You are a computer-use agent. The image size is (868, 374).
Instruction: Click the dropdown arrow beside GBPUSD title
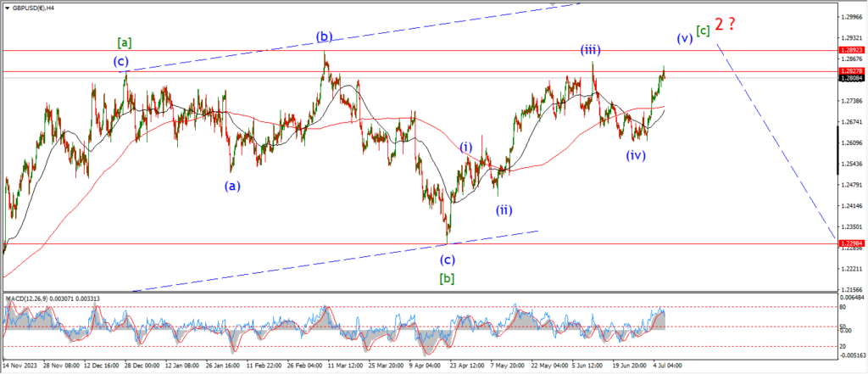(6, 6)
